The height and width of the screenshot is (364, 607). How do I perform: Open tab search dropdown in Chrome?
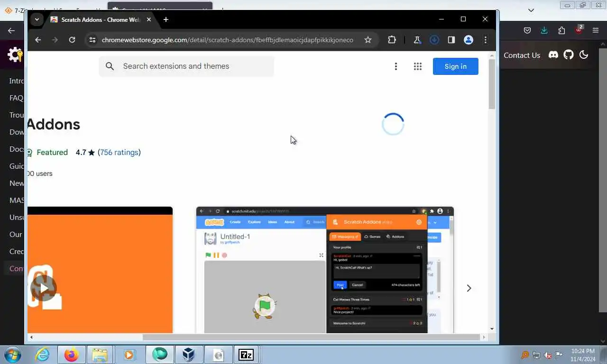point(37,19)
